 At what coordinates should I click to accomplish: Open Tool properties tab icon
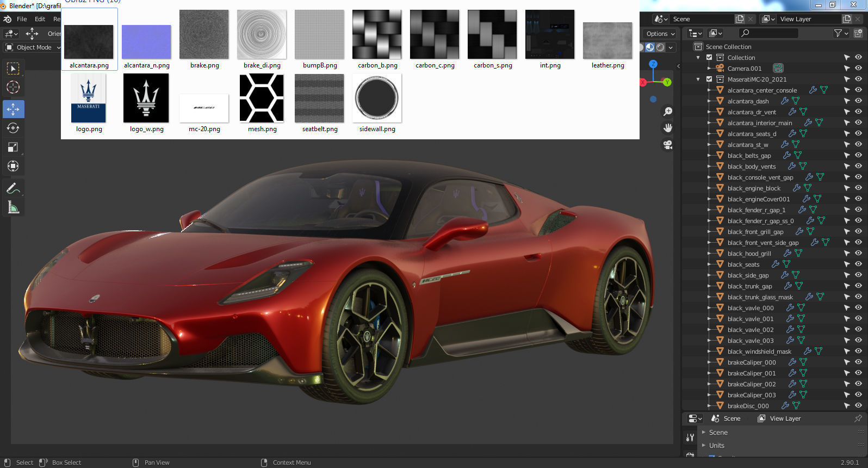(x=690, y=437)
